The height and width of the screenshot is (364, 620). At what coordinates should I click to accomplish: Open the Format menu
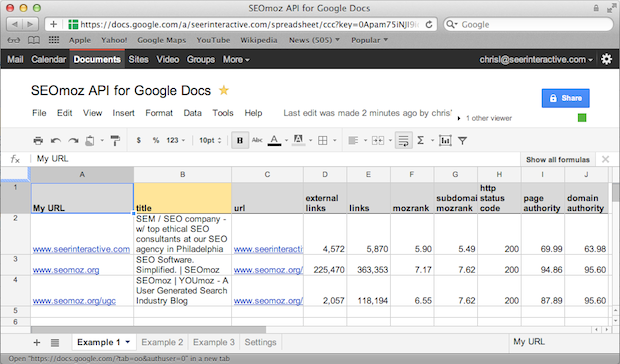pos(159,113)
